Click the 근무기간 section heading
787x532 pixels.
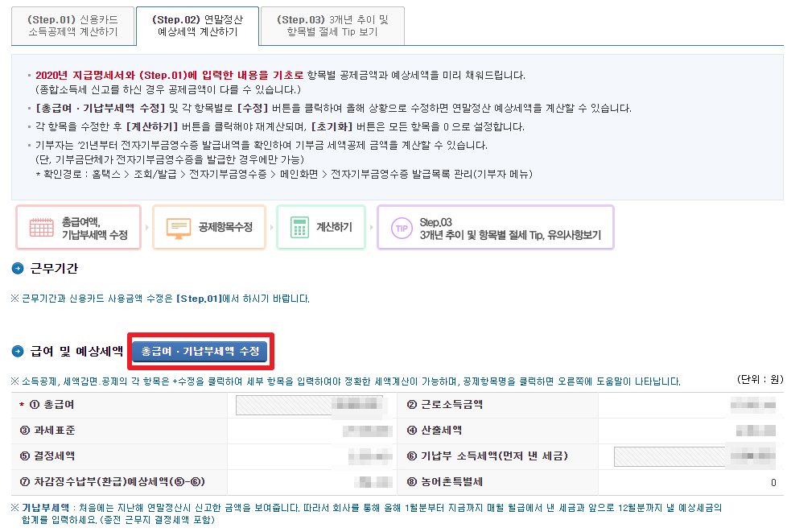[x=54, y=269]
